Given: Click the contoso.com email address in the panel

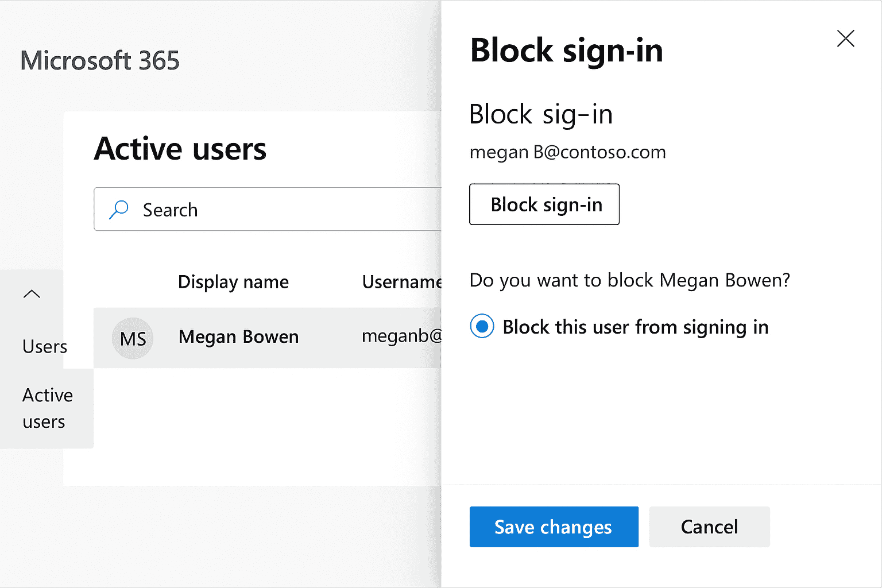Looking at the screenshot, I should coord(567,152).
